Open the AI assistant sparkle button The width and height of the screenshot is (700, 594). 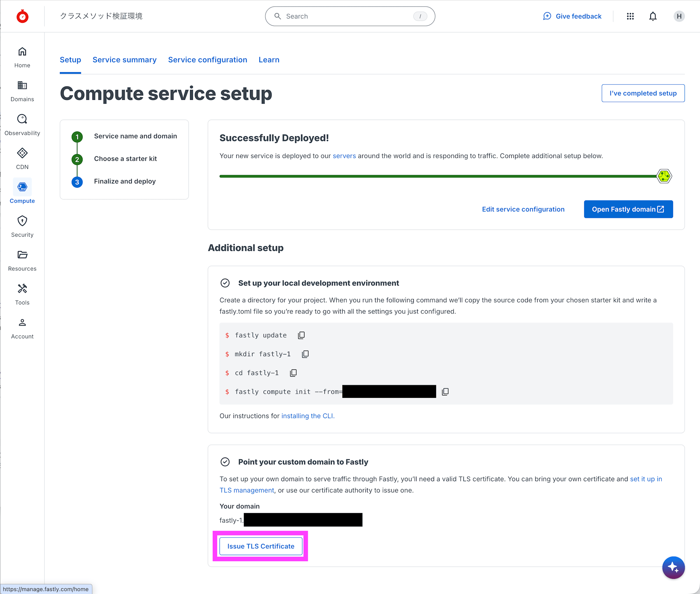[673, 567]
